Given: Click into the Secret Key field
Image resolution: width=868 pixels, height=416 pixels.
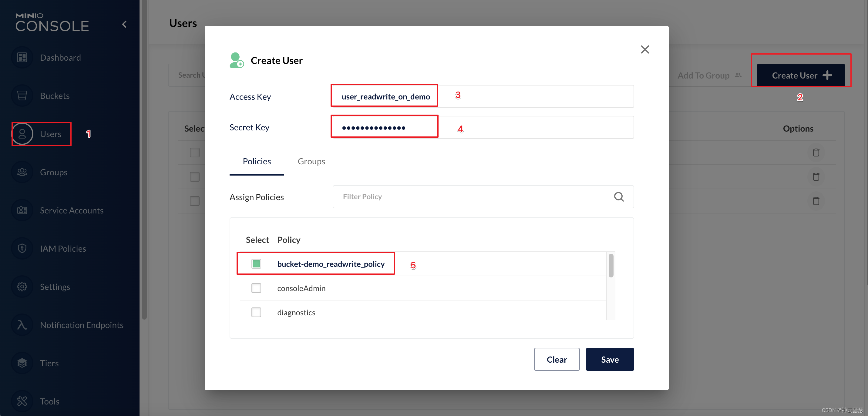Looking at the screenshot, I should (482, 127).
